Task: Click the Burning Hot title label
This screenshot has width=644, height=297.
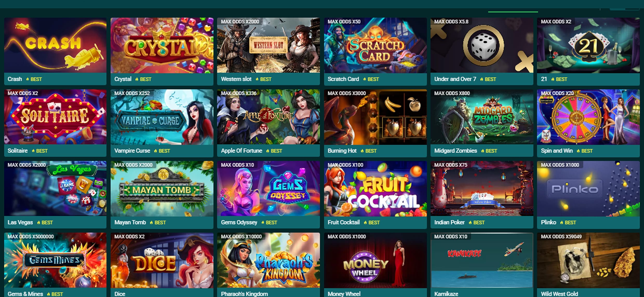Action: tap(342, 151)
